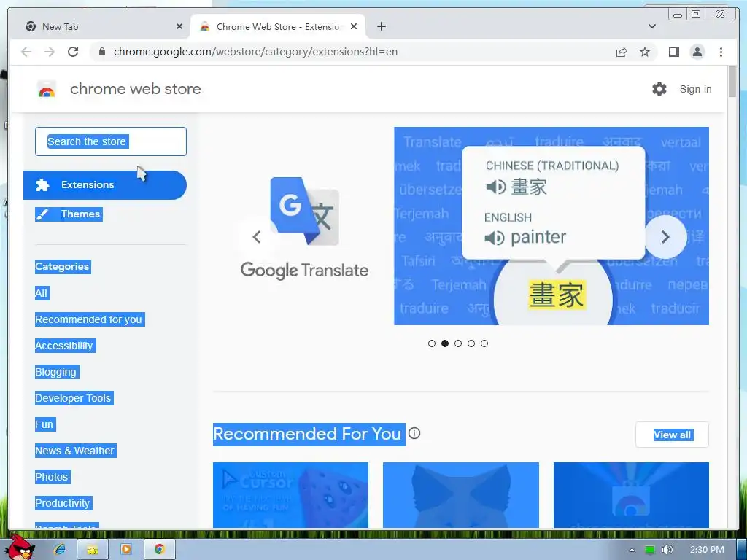Close the Chrome Web Store tab
This screenshot has width=747, height=560.
coord(354,26)
